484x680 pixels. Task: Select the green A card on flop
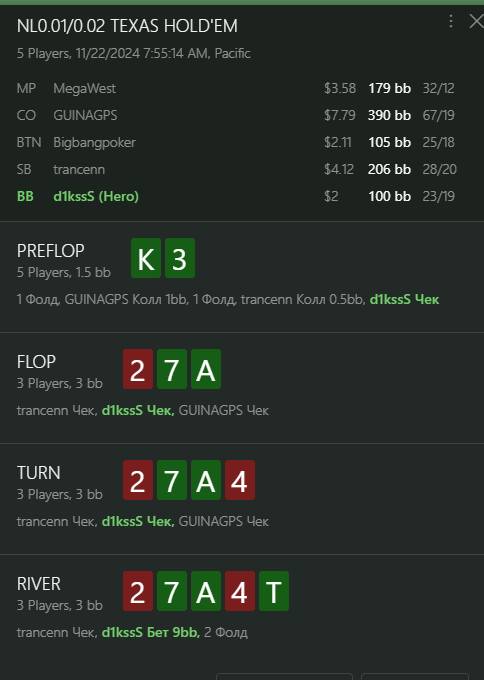pos(206,369)
